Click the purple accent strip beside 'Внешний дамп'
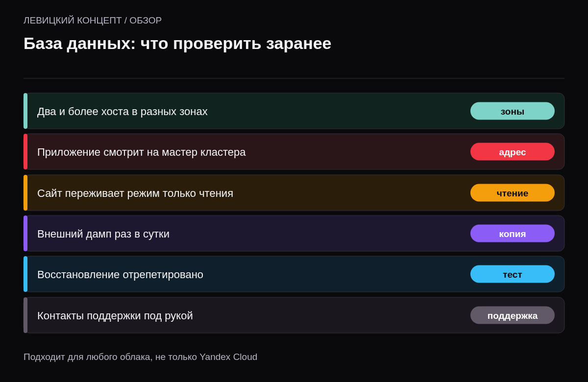This screenshot has width=588, height=382. [x=25, y=234]
